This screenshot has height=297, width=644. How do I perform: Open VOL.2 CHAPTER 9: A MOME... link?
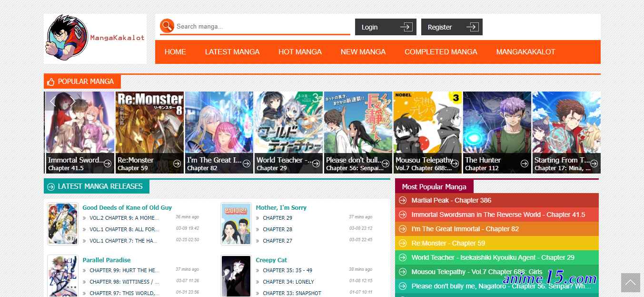(x=124, y=218)
